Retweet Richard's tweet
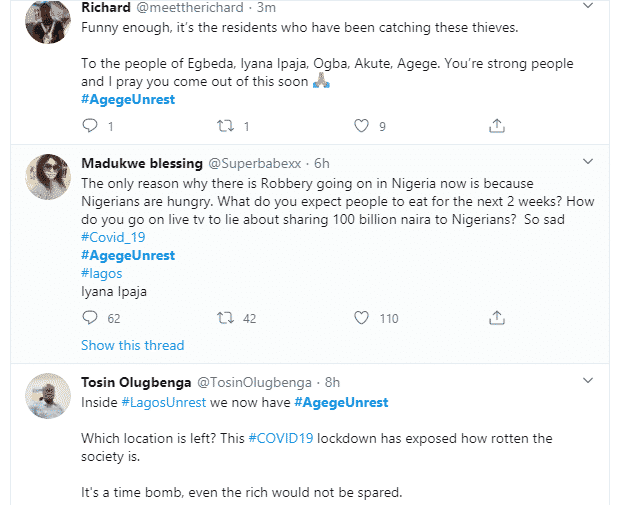Screen dimensions: 619x505 (x=226, y=126)
